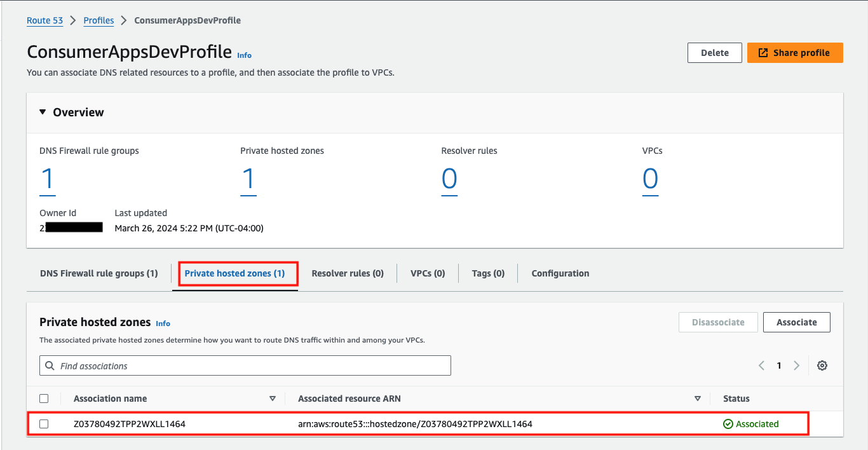The image size is (868, 450).
Task: Click the arn:aws:route53 hostedzone ARN cell
Action: click(x=415, y=424)
